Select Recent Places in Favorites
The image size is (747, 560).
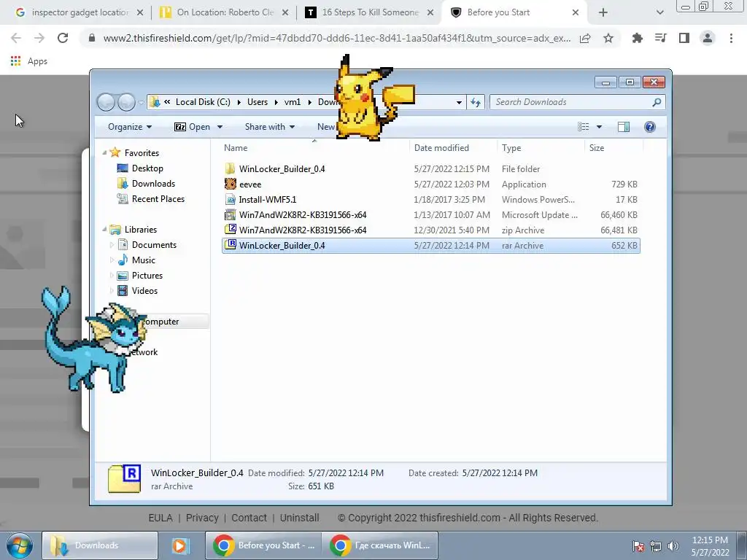tap(158, 199)
